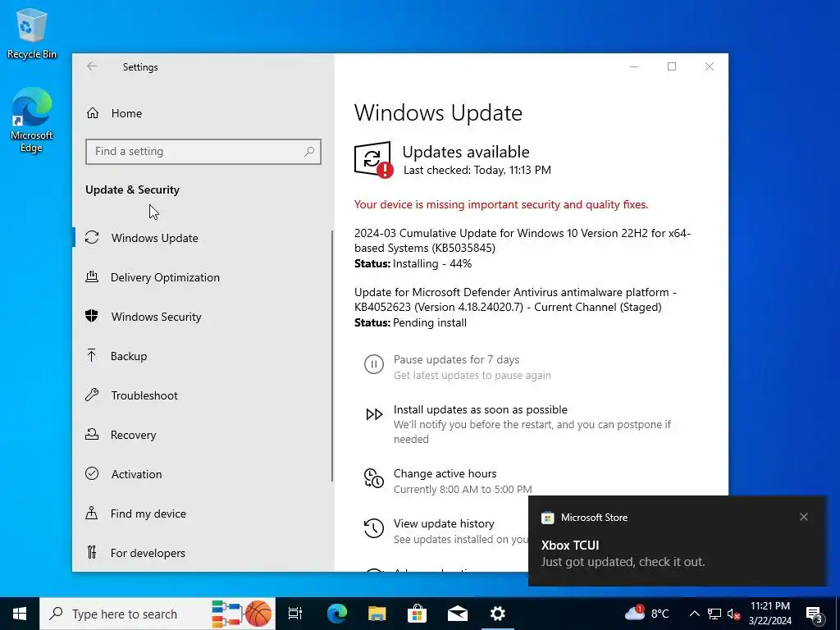This screenshot has height=630, width=840.
Task: Click the Find a setting search box
Action: click(x=203, y=152)
